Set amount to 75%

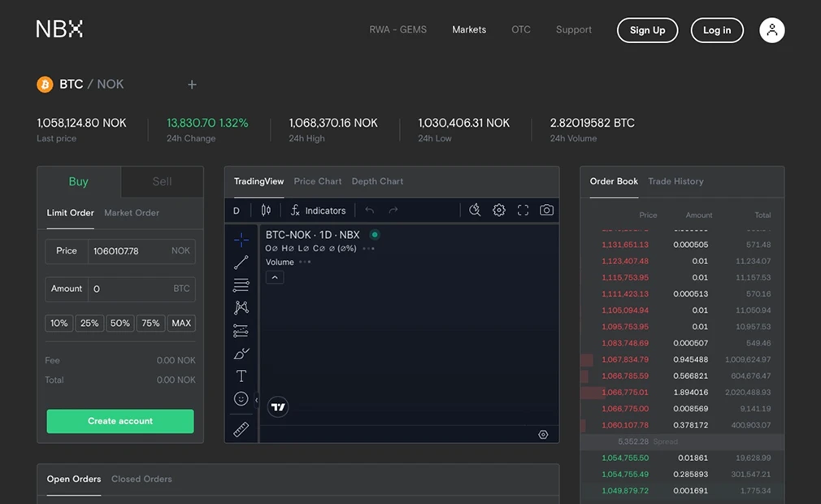151,323
